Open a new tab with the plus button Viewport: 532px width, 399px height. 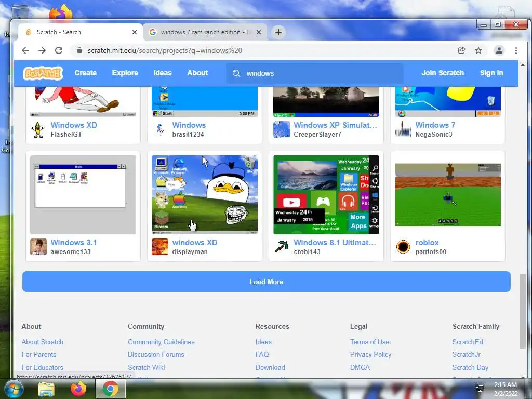(278, 32)
